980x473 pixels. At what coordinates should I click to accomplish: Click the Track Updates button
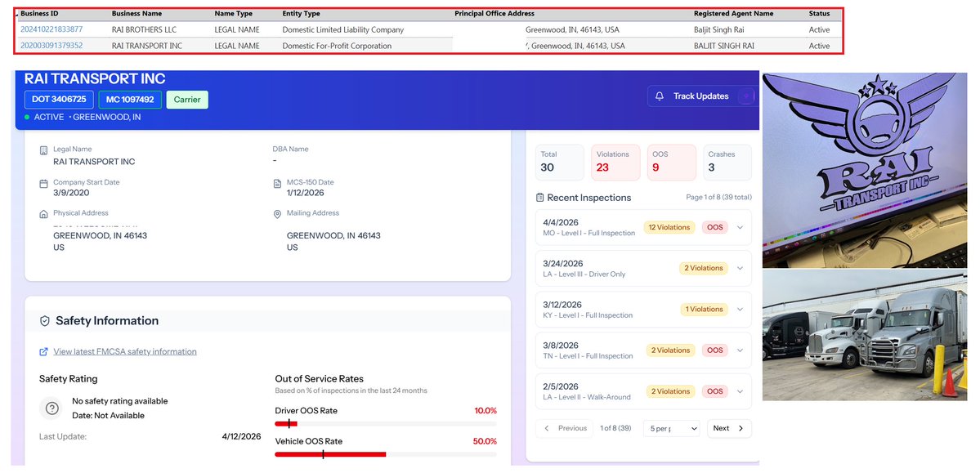click(700, 96)
